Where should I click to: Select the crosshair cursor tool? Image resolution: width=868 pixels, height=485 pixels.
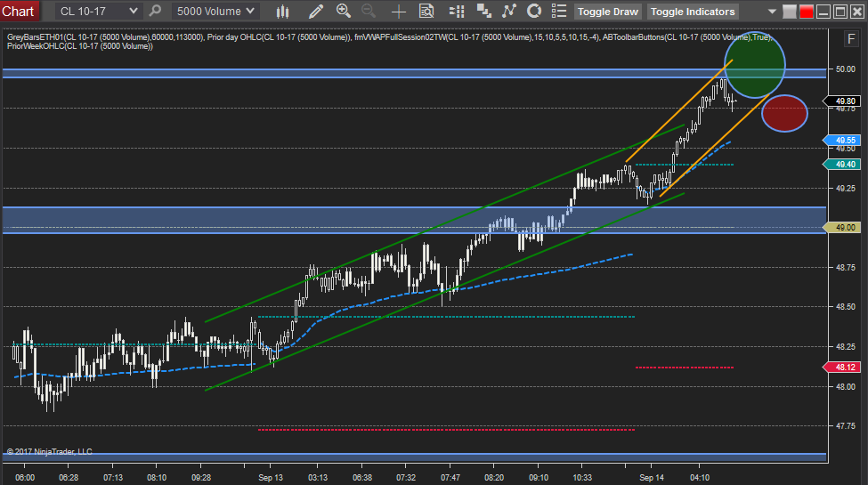coord(398,11)
